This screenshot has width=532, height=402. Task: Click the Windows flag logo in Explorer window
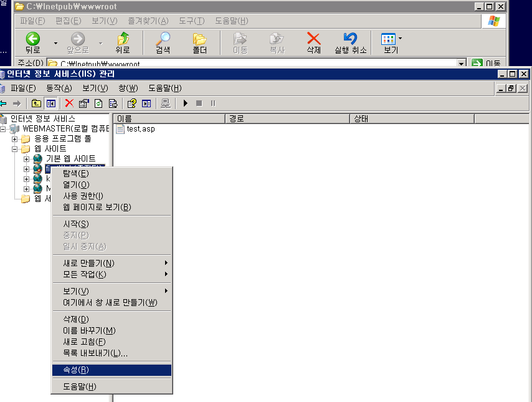pos(493,21)
